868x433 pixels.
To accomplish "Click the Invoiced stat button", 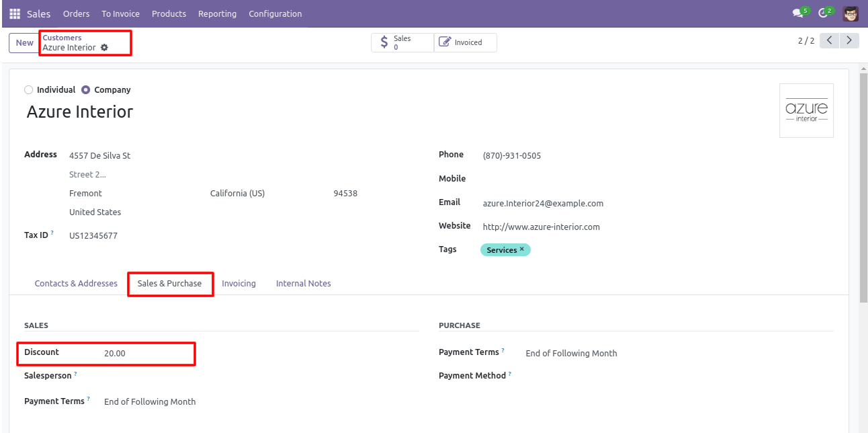I will click(466, 42).
